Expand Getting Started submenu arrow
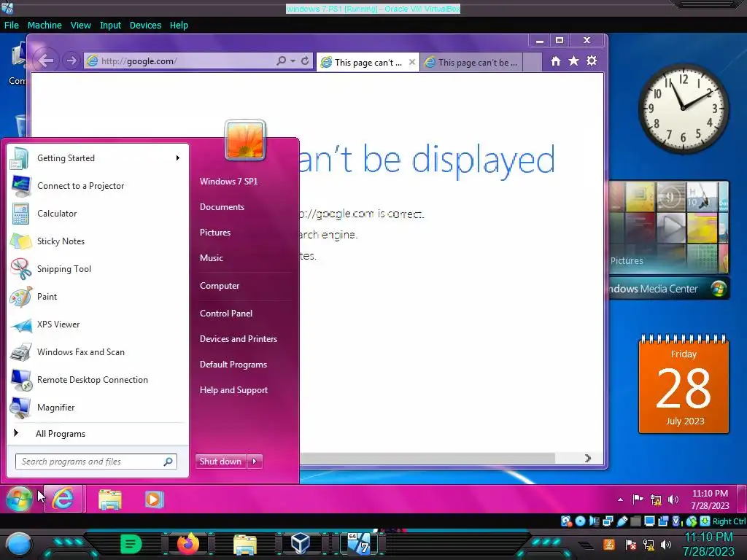The height and width of the screenshot is (560, 747). [x=178, y=158]
